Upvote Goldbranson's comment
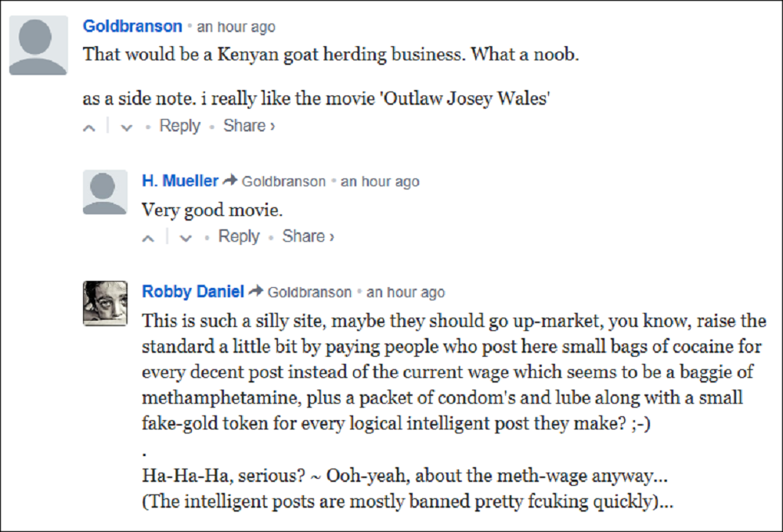This screenshot has width=783, height=532. 90,128
